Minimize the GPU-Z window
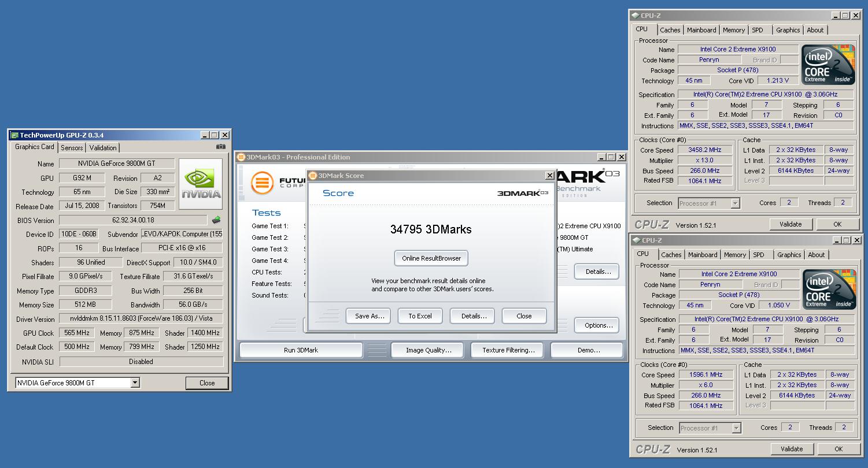The width and height of the screenshot is (868, 468). point(205,135)
